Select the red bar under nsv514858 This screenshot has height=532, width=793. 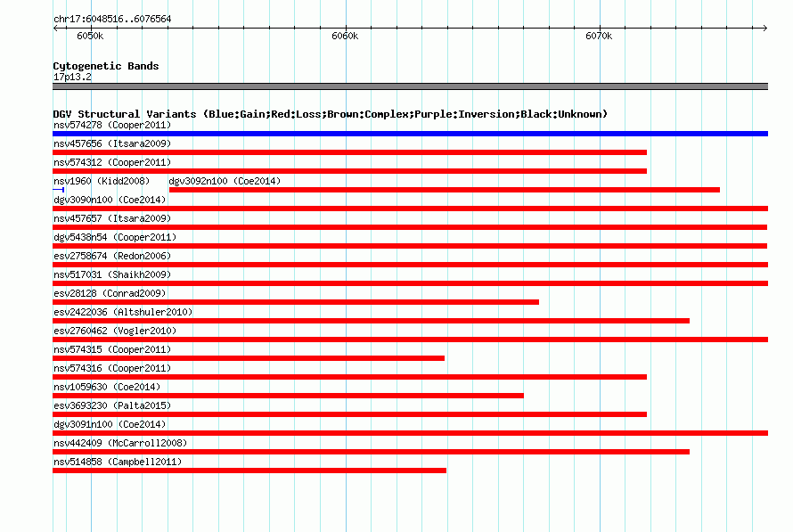coord(249,471)
